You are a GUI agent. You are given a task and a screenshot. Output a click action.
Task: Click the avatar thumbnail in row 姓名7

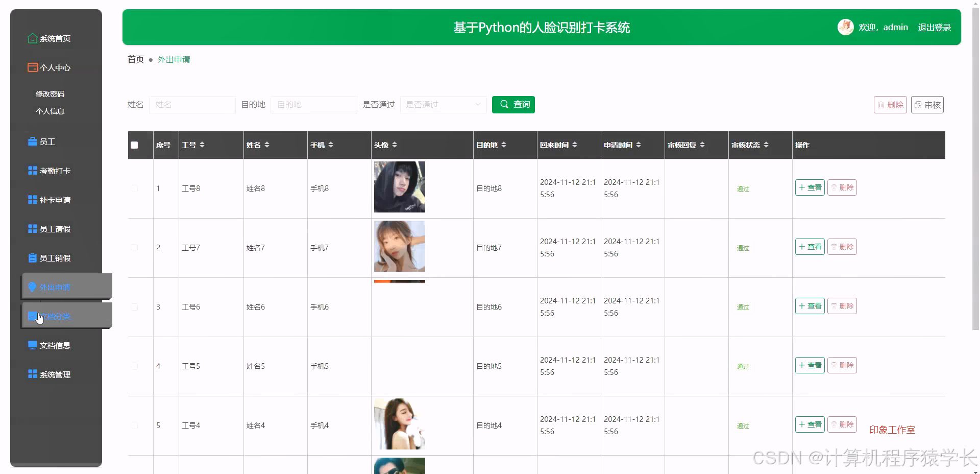point(399,246)
